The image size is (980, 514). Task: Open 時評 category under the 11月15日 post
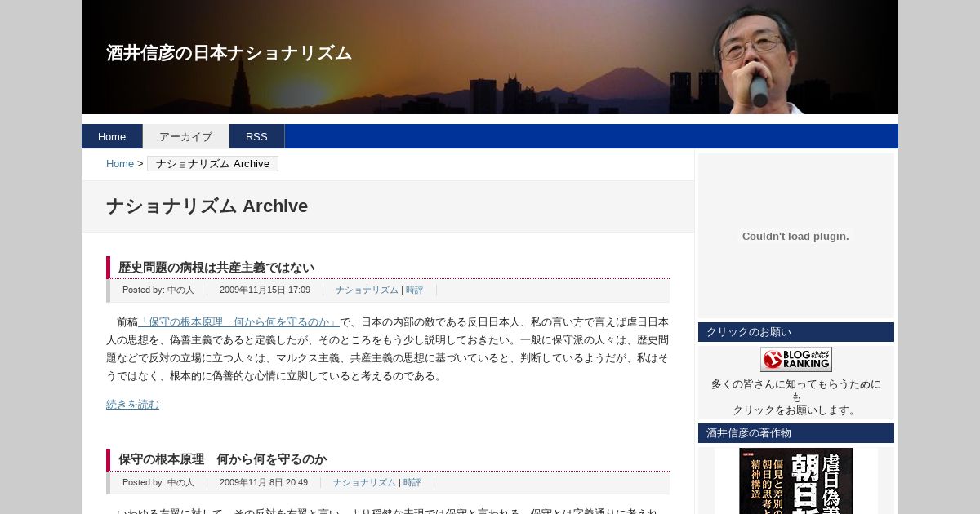point(415,290)
